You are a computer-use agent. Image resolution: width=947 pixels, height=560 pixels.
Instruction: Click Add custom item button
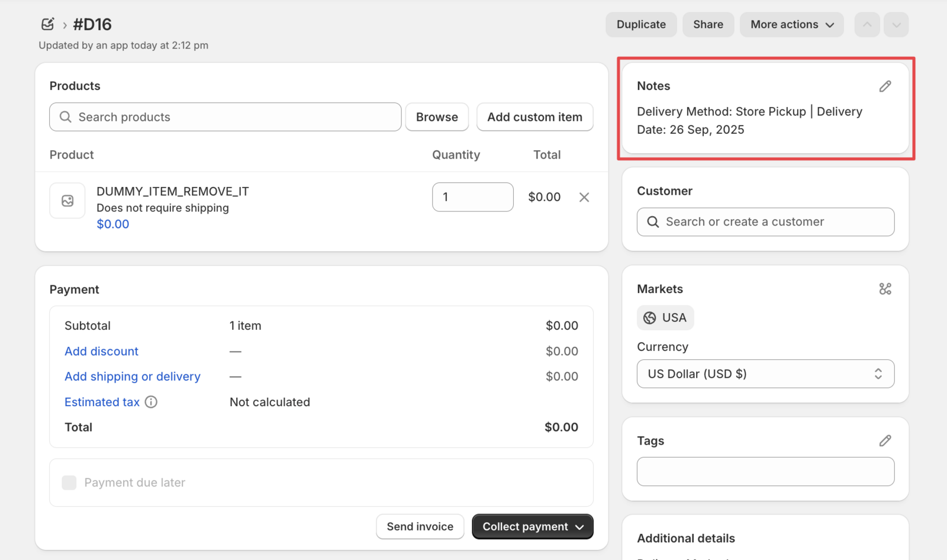[534, 117]
